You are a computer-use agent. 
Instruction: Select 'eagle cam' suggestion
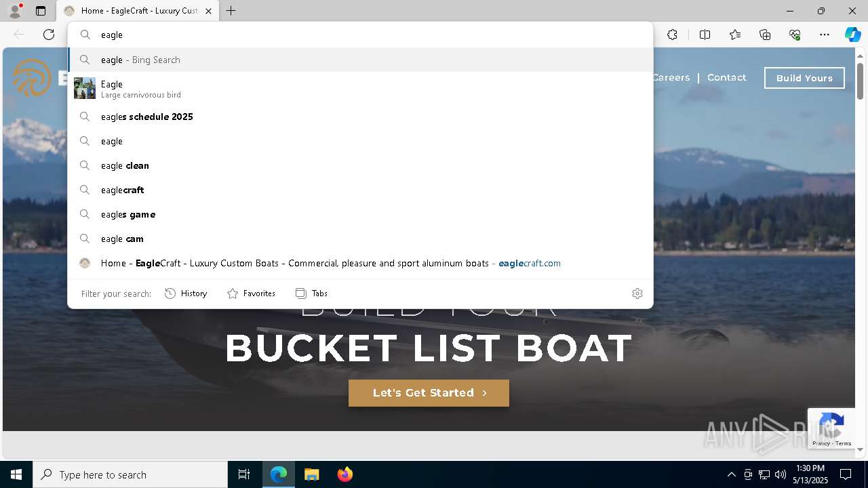tap(361, 239)
